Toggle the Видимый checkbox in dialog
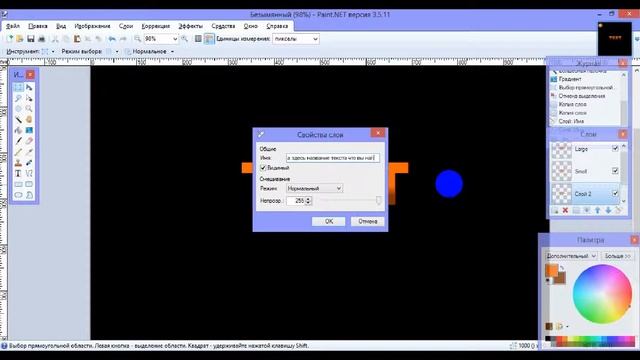The image size is (640, 360). (263, 168)
